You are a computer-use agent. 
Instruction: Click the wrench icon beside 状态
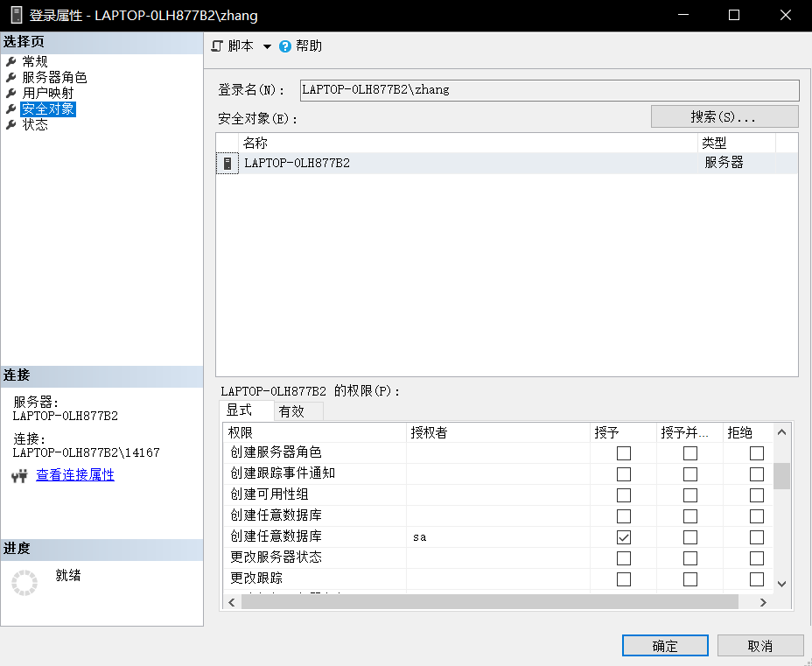tap(10, 124)
